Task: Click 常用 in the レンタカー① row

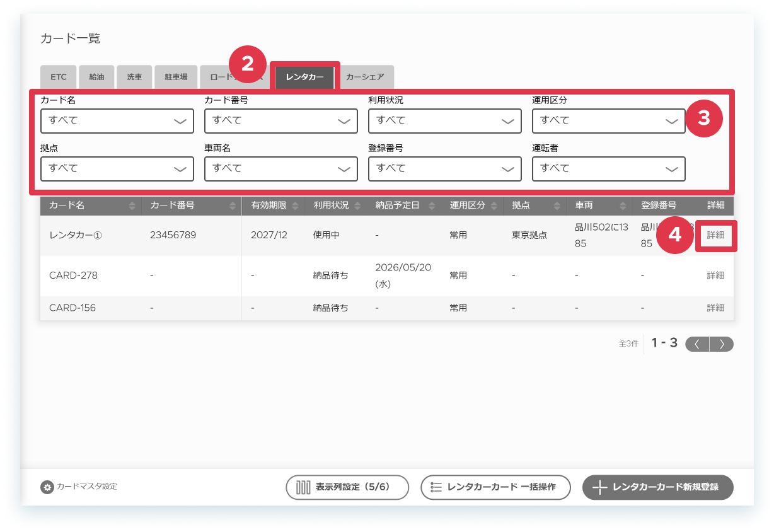Action: coord(458,235)
